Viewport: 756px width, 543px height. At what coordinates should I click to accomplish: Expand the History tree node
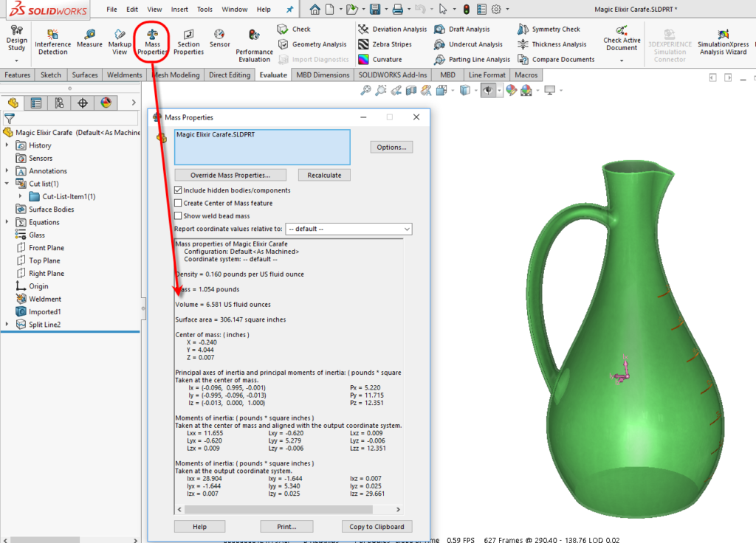pos(7,145)
